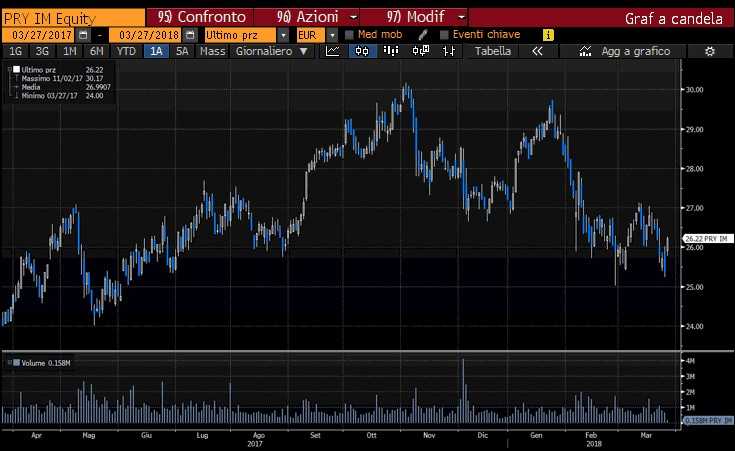
Task: Click the Ultimo prz white color swatch
Action: [x=17, y=69]
